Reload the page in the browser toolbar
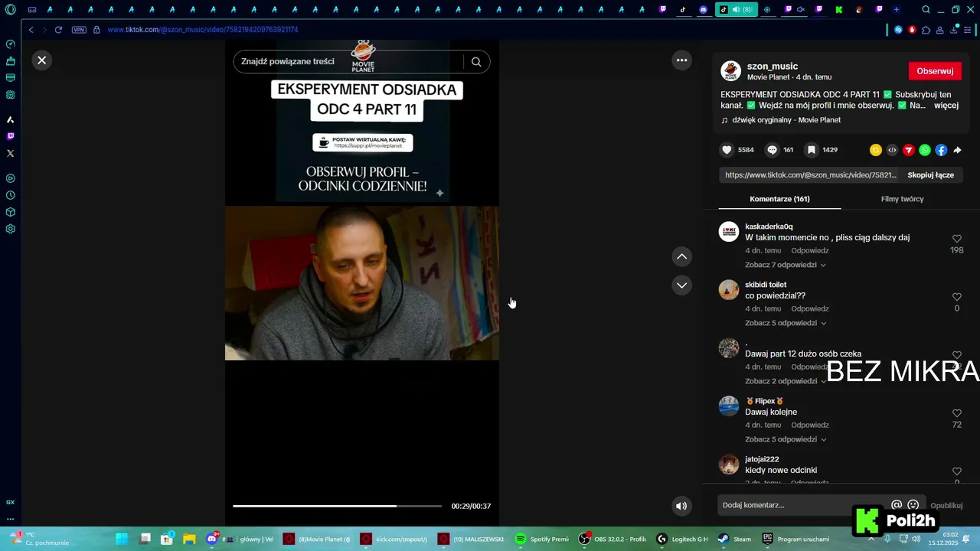 tap(58, 30)
